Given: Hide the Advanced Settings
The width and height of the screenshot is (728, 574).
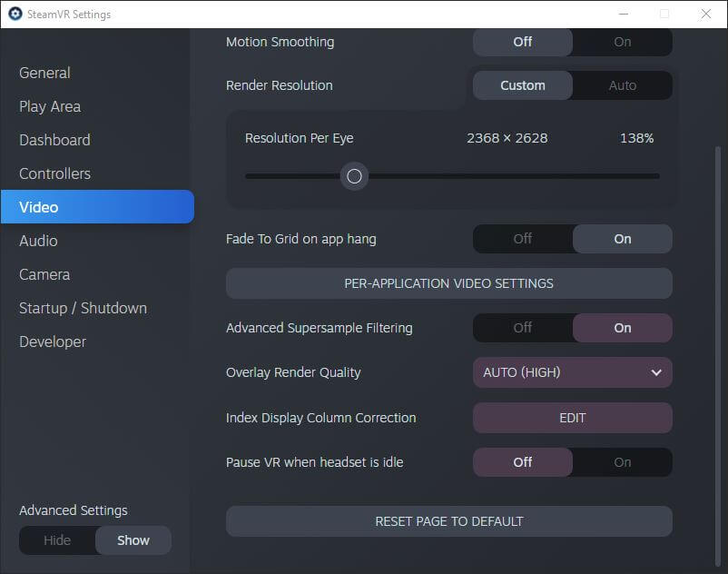Looking at the screenshot, I should (x=57, y=540).
